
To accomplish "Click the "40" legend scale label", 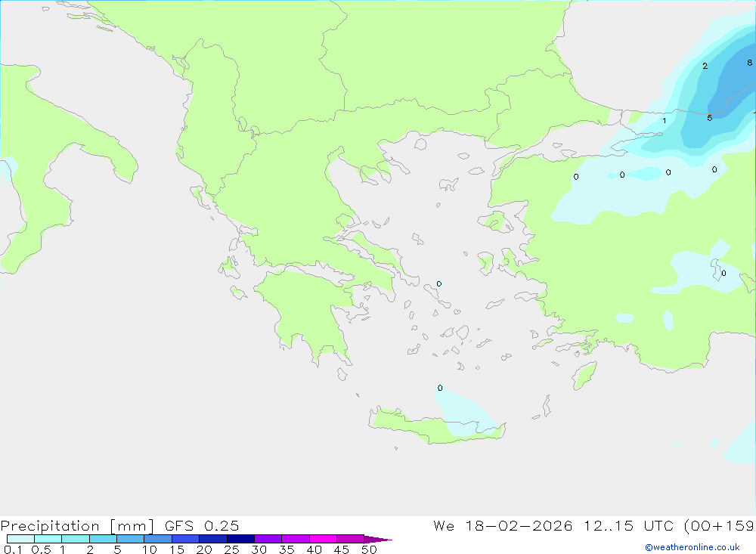I will point(314,549).
